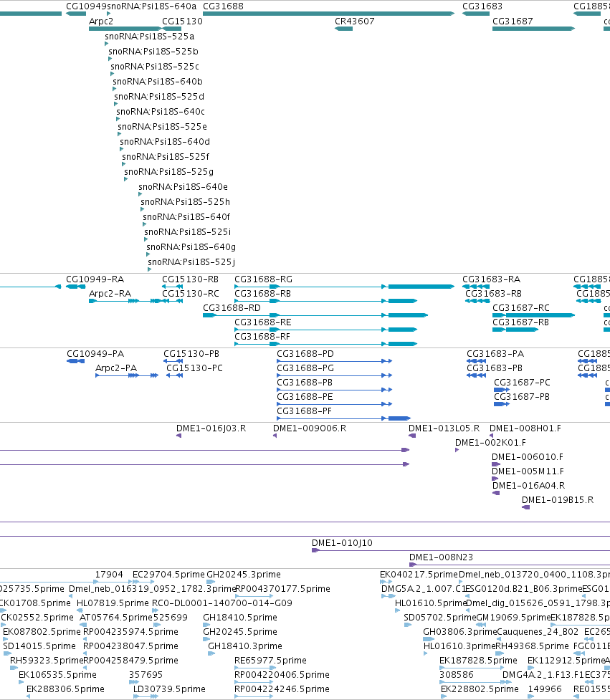Click EST 'SD05702.5prime'
The height and width of the screenshot is (700, 610).
click(440, 617)
